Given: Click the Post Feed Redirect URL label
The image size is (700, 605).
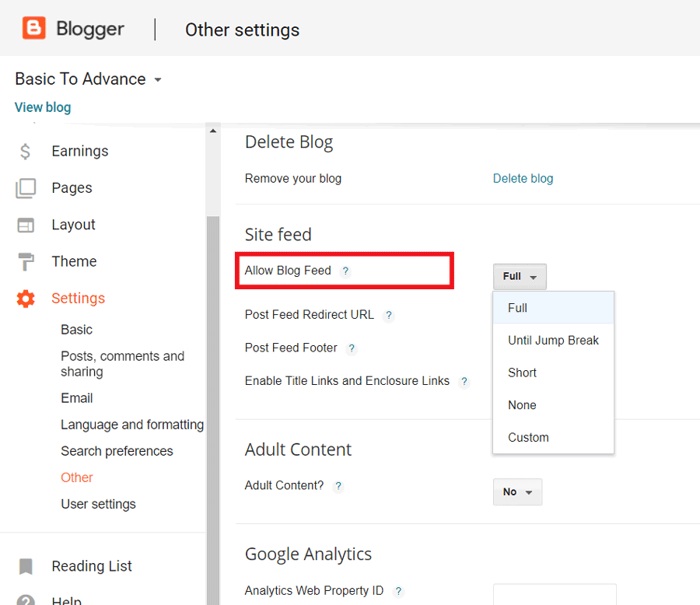Looking at the screenshot, I should (310, 315).
